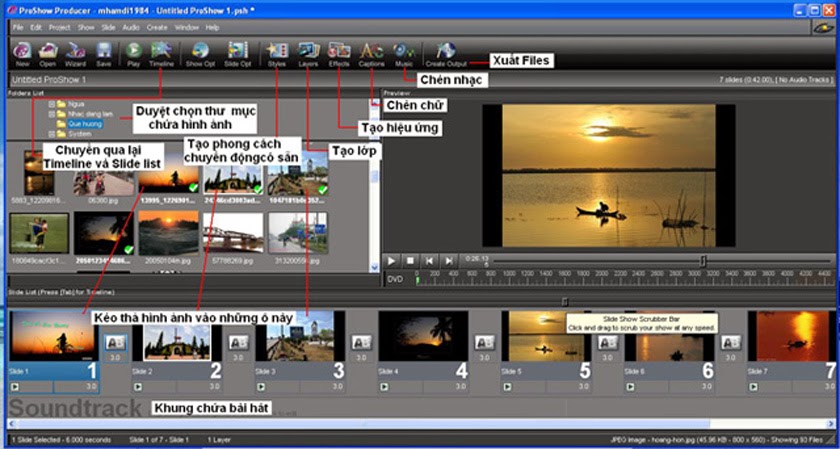Click the DVD size meter label

[395, 279]
